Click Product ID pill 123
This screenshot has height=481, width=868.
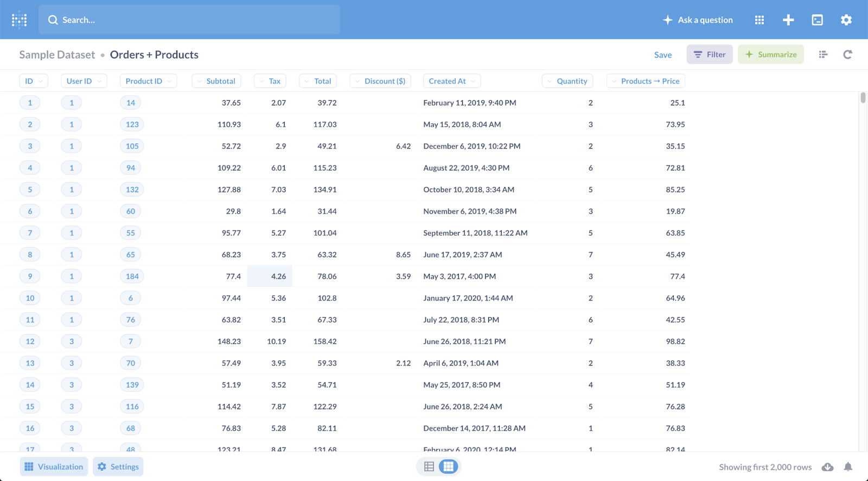pyautogui.click(x=132, y=124)
